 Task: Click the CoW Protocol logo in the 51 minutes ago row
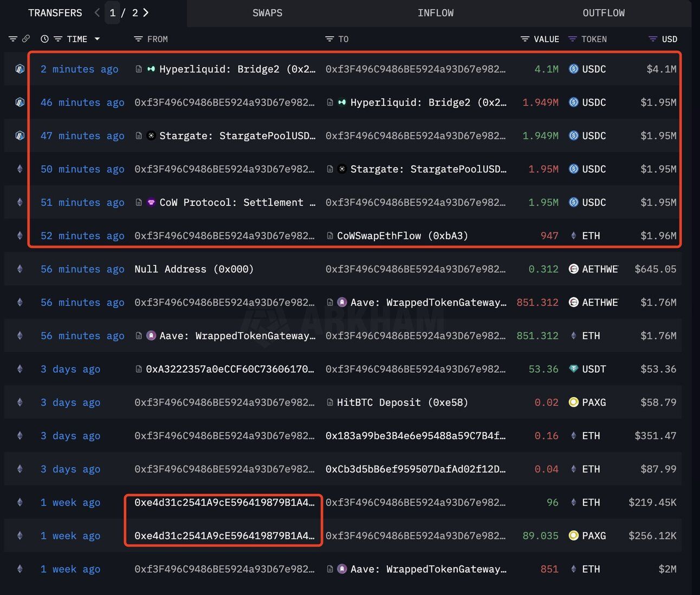click(151, 202)
